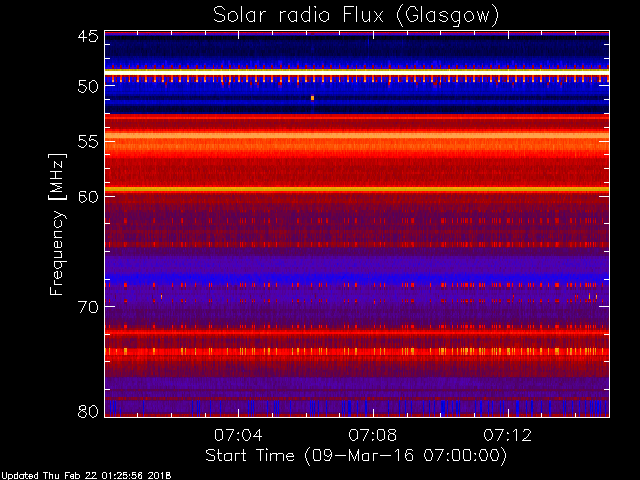Viewport: 640px width, 480px height.
Task: Click the 'Frequency [MHz]' axis label
Action: pos(57,224)
